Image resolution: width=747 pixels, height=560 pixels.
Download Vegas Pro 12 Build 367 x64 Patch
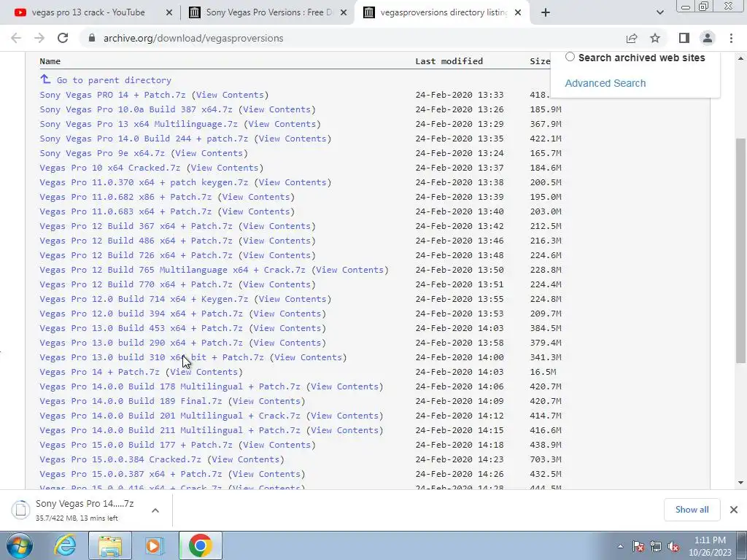click(x=136, y=226)
